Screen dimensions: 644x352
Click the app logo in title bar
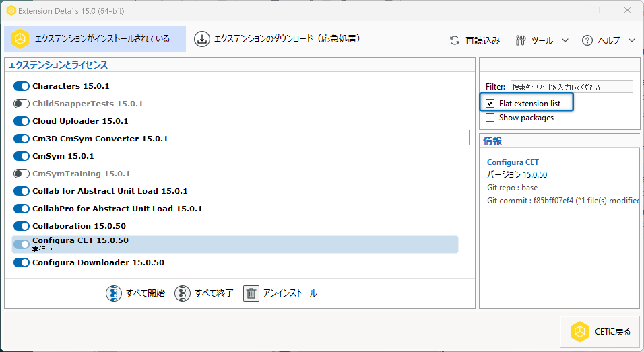(11, 11)
